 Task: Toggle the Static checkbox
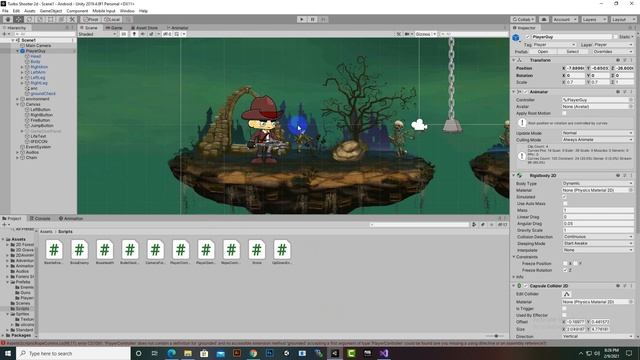(615, 37)
